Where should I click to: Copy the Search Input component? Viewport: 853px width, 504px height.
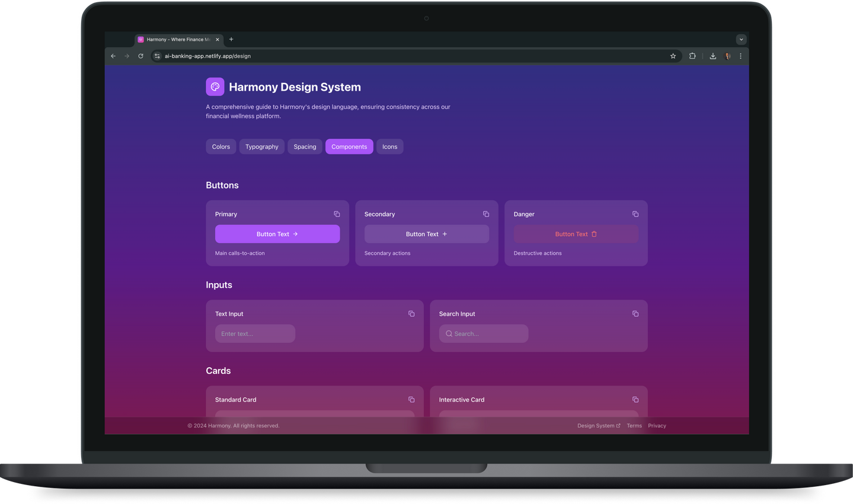(x=635, y=314)
